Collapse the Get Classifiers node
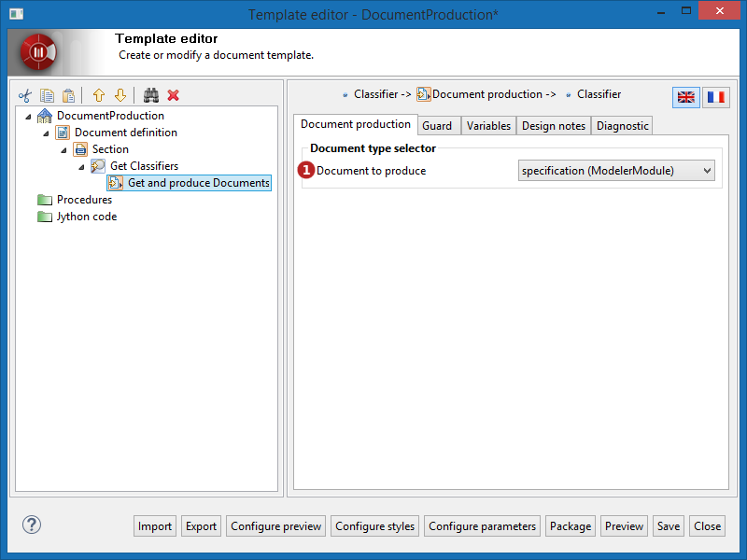The height and width of the screenshot is (560, 747). point(81,167)
